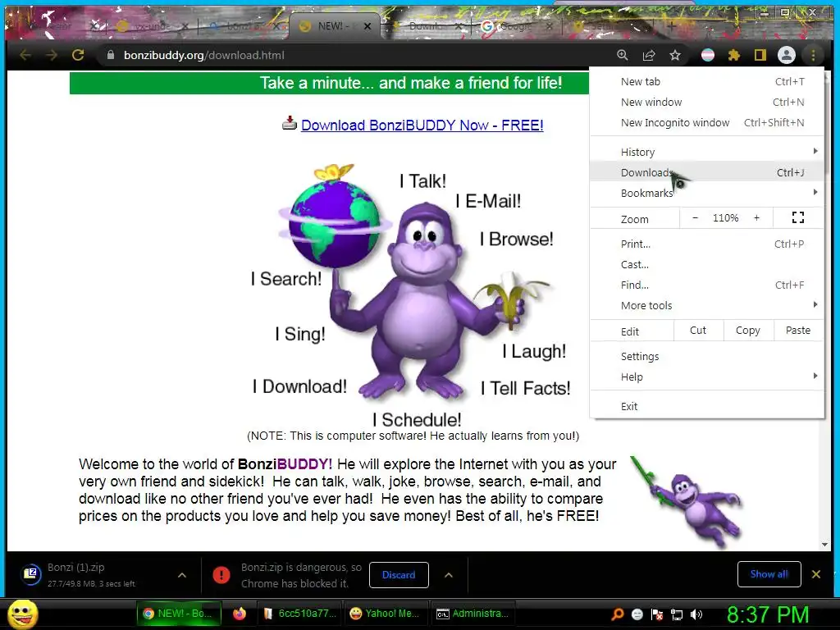840x630 pixels.
Task: Click the swinging Bonzi image
Action: [x=688, y=502]
